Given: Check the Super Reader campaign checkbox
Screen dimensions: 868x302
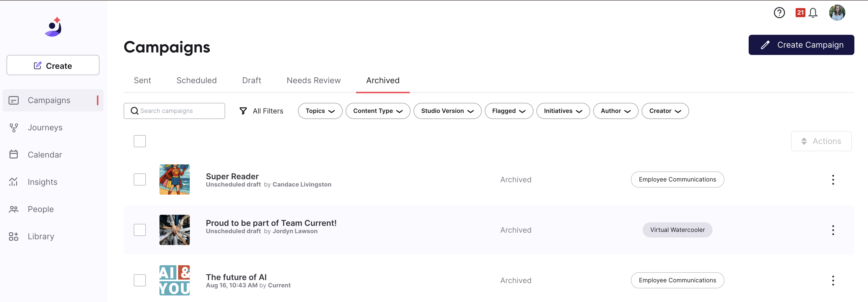Looking at the screenshot, I should (140, 179).
